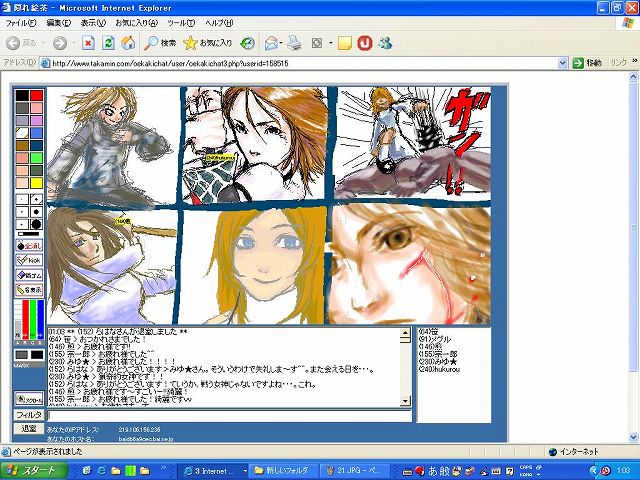Open Favorites star toolbar button
640x480 pixels.
click(x=207, y=42)
